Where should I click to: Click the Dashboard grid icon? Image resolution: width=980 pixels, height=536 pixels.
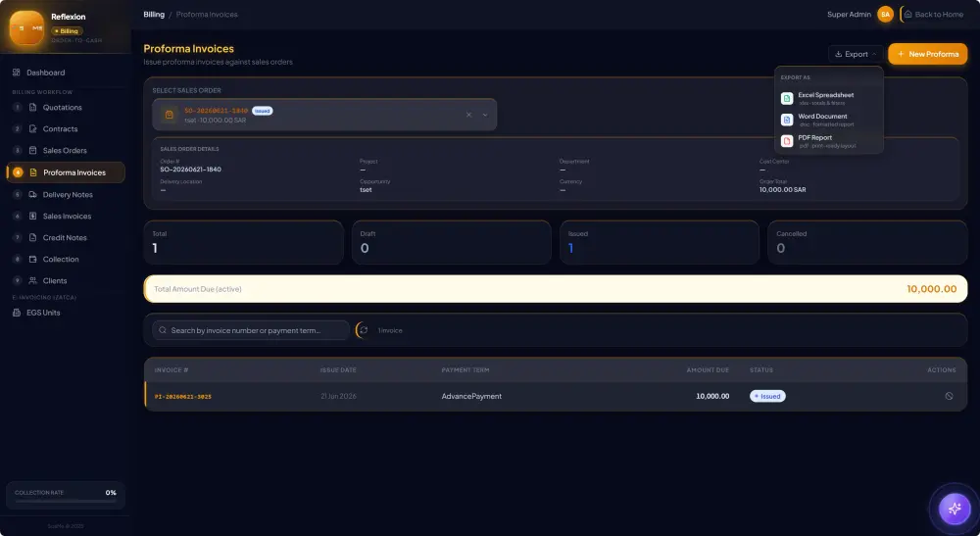pos(17,73)
